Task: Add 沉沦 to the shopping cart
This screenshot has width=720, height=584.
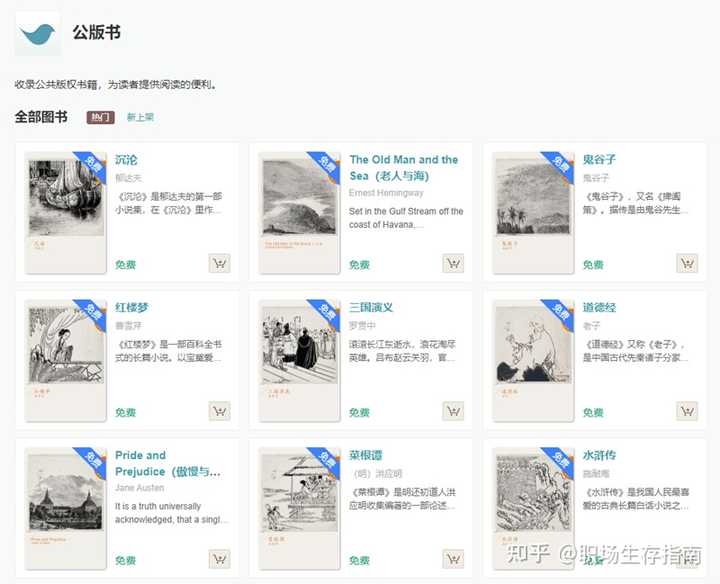Action: [x=219, y=264]
